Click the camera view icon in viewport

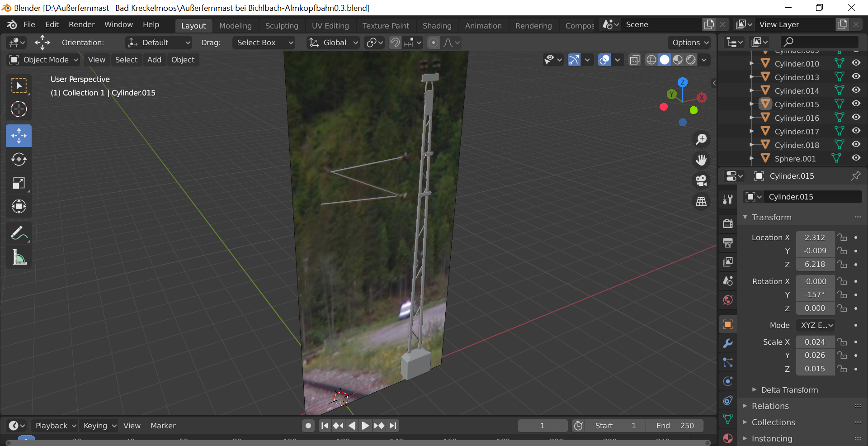click(701, 181)
